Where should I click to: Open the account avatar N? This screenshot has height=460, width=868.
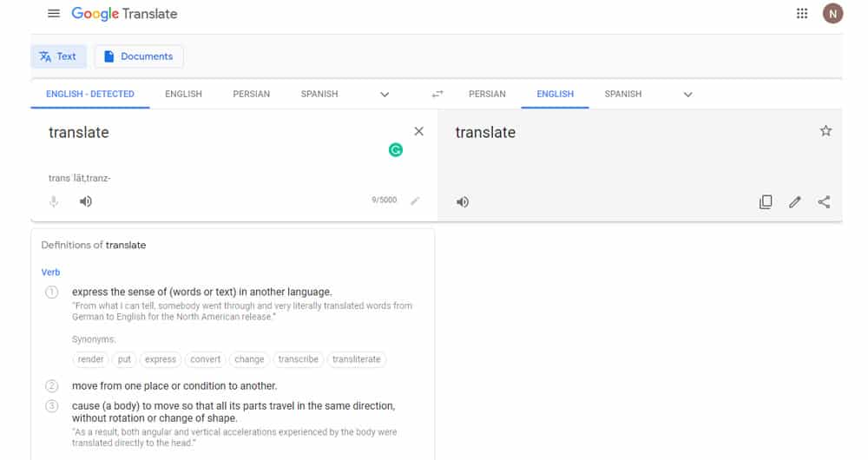click(x=832, y=13)
